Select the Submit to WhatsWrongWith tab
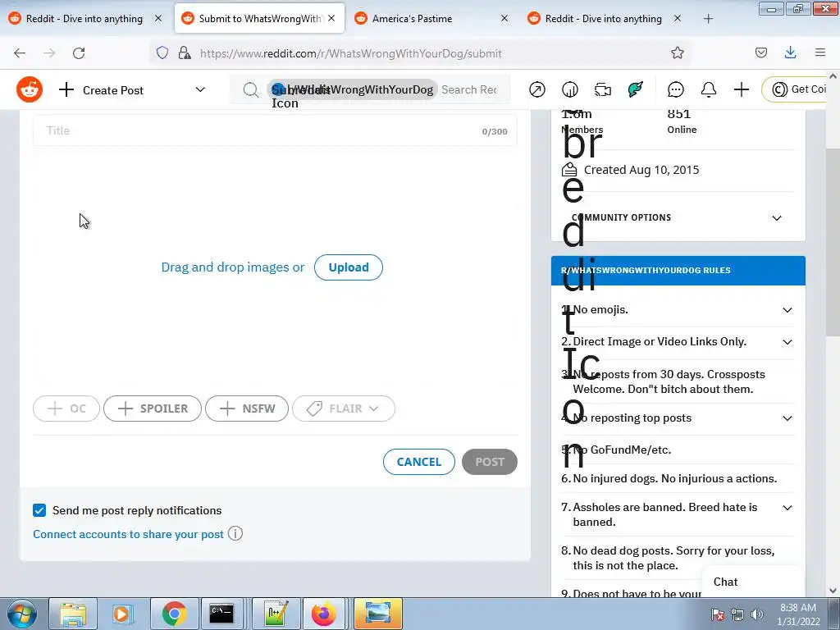Screen dimensions: 840x630 pyautogui.click(x=260, y=19)
